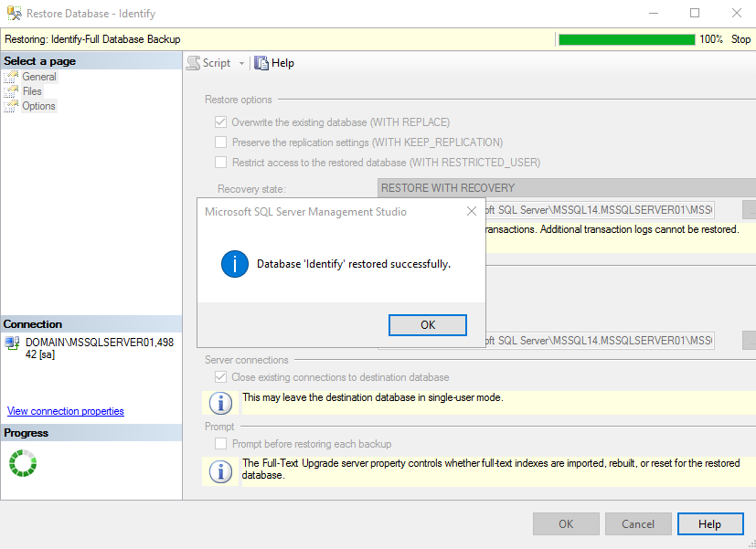
Task: Expand the Script dropdown arrow
Action: (x=241, y=64)
